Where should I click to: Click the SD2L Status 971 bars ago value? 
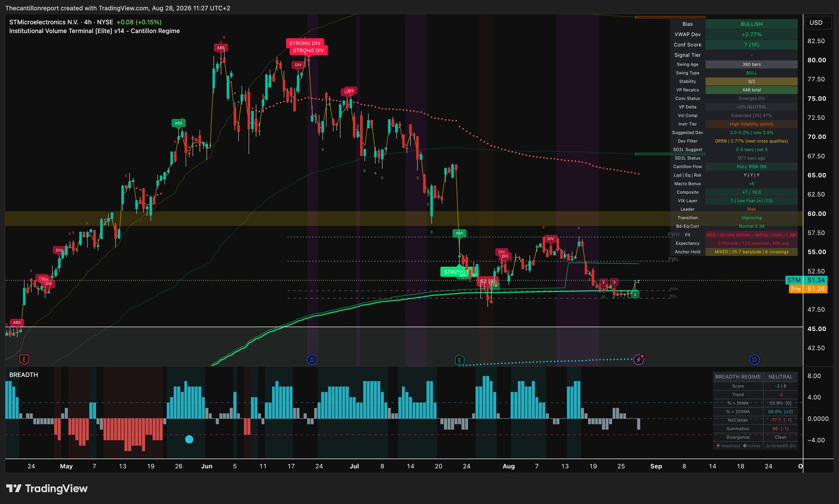[x=751, y=158]
